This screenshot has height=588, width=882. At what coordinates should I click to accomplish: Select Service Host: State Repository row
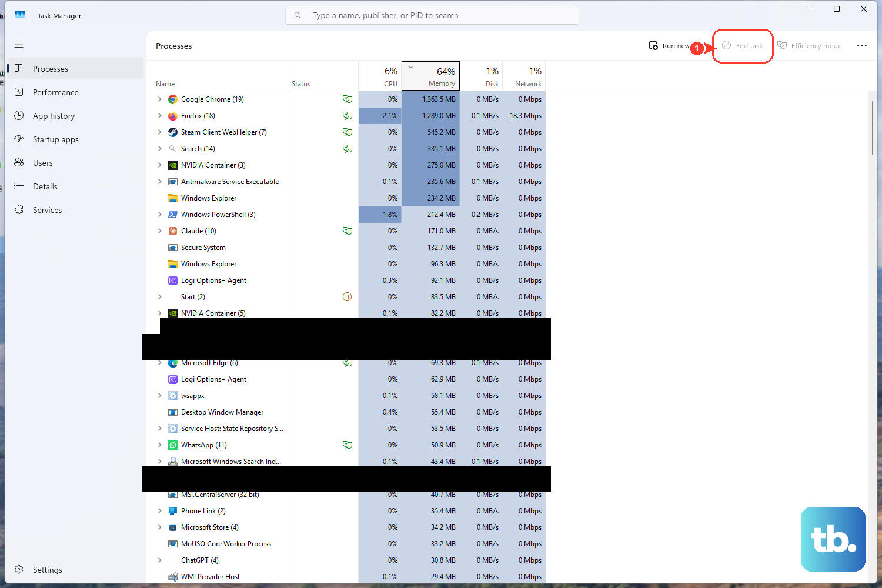(346, 429)
